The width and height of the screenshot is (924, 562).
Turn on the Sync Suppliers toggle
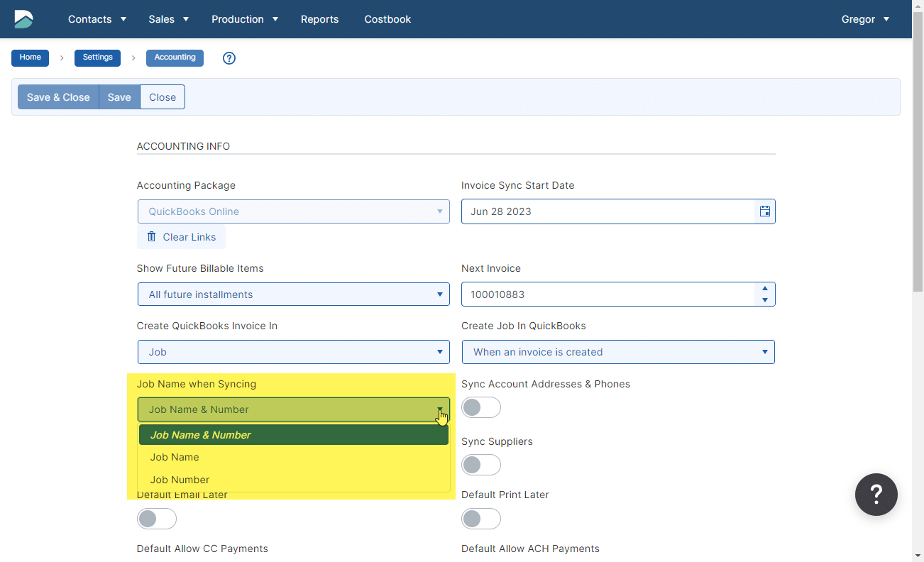pyautogui.click(x=480, y=465)
